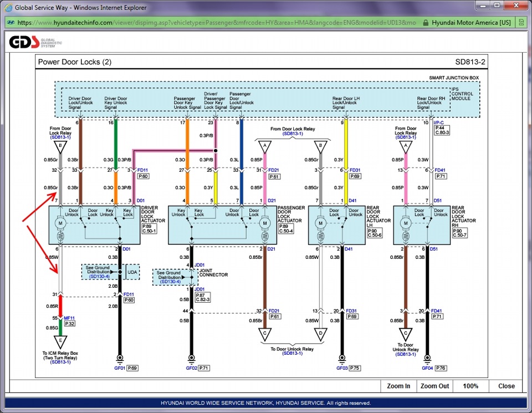
Task: Click the schematic code SD813-2
Action: [470, 62]
